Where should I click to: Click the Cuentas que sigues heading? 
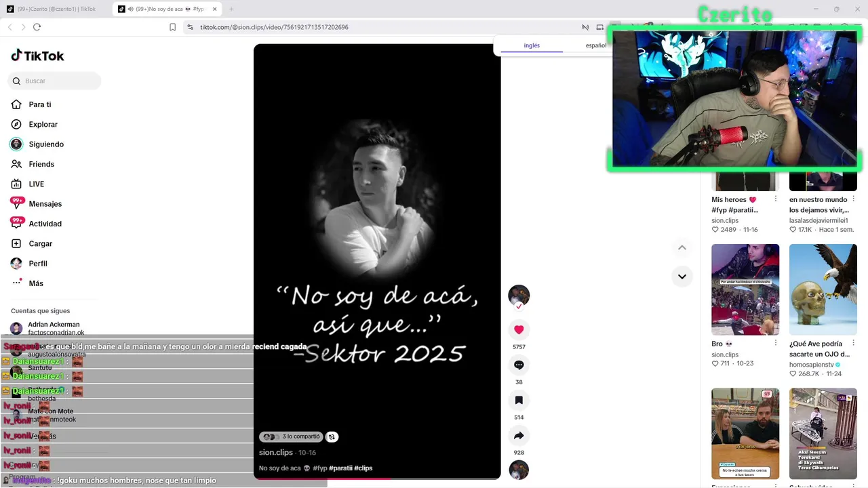[40, 310]
